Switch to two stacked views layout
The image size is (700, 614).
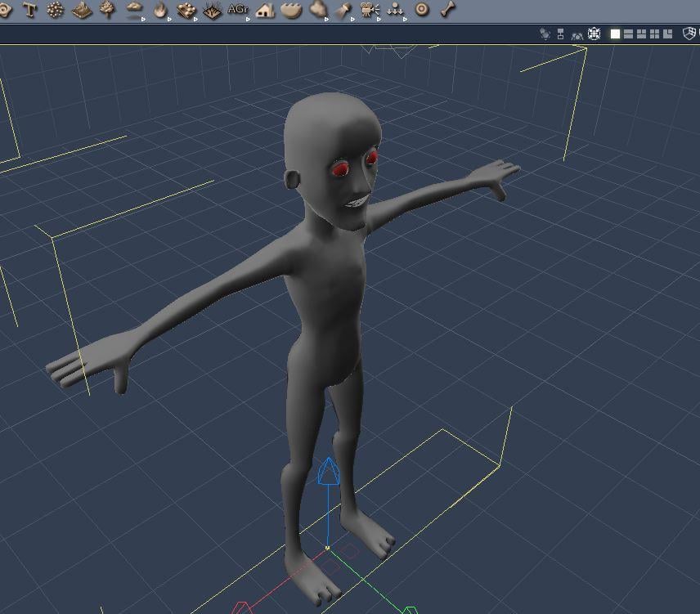(628, 34)
